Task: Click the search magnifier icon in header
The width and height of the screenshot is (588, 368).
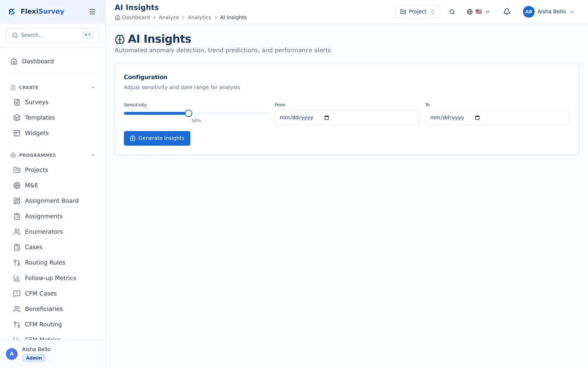Action: point(452,12)
